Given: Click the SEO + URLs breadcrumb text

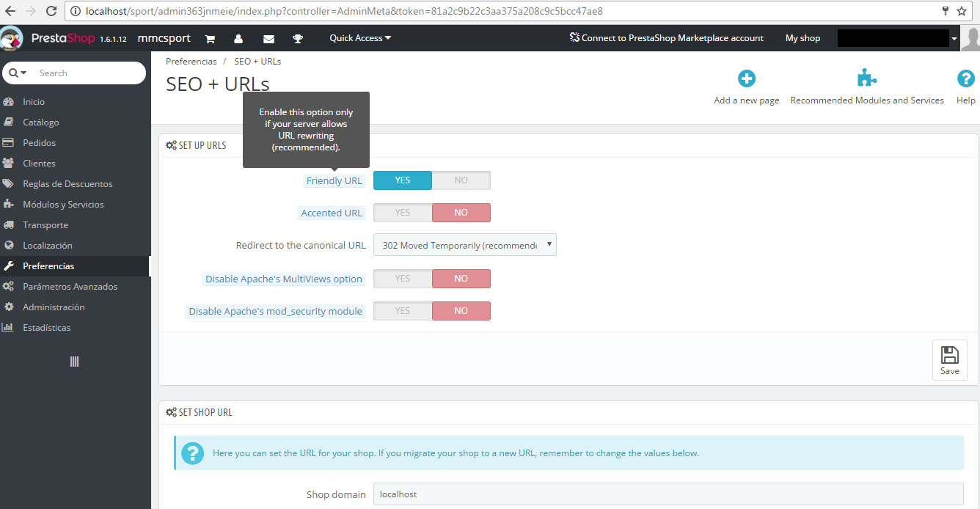Looking at the screenshot, I should [257, 62].
